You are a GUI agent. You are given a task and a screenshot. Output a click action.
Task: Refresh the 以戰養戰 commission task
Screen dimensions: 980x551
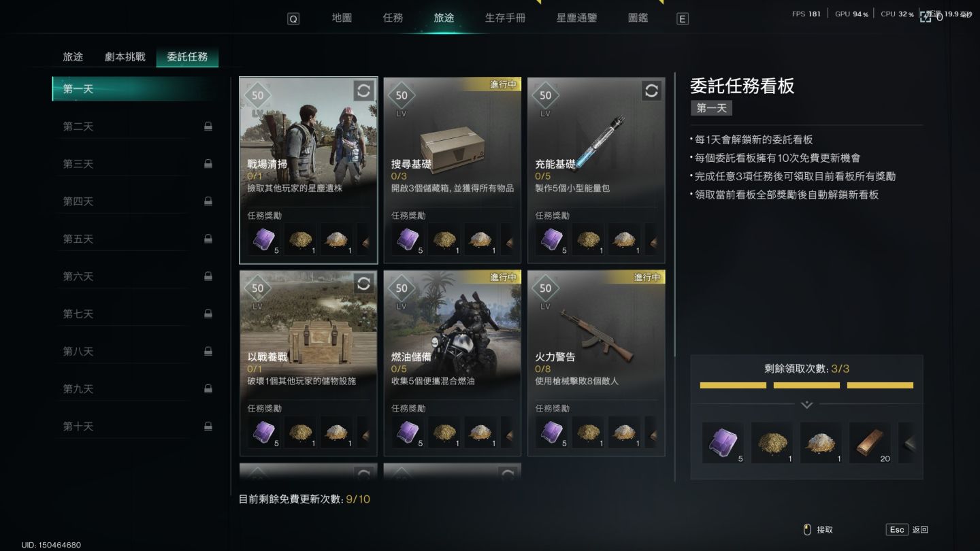tap(363, 284)
